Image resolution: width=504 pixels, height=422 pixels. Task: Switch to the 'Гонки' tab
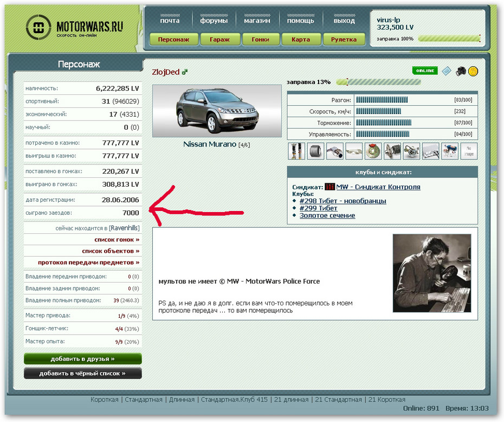tap(260, 40)
